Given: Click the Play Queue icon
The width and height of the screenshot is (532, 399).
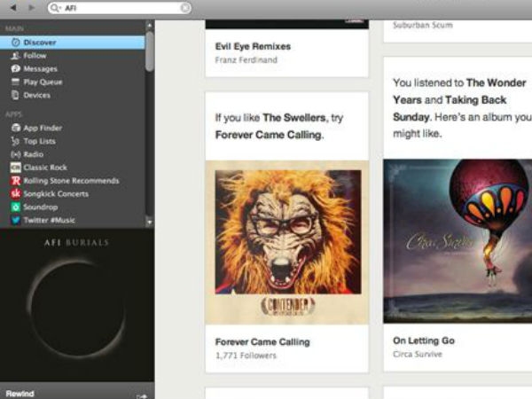Looking at the screenshot, I should point(15,82).
